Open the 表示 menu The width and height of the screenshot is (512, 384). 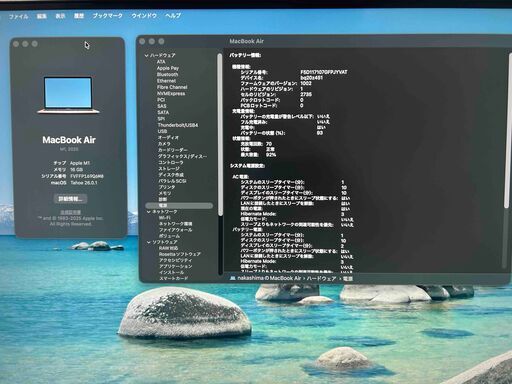coord(60,16)
